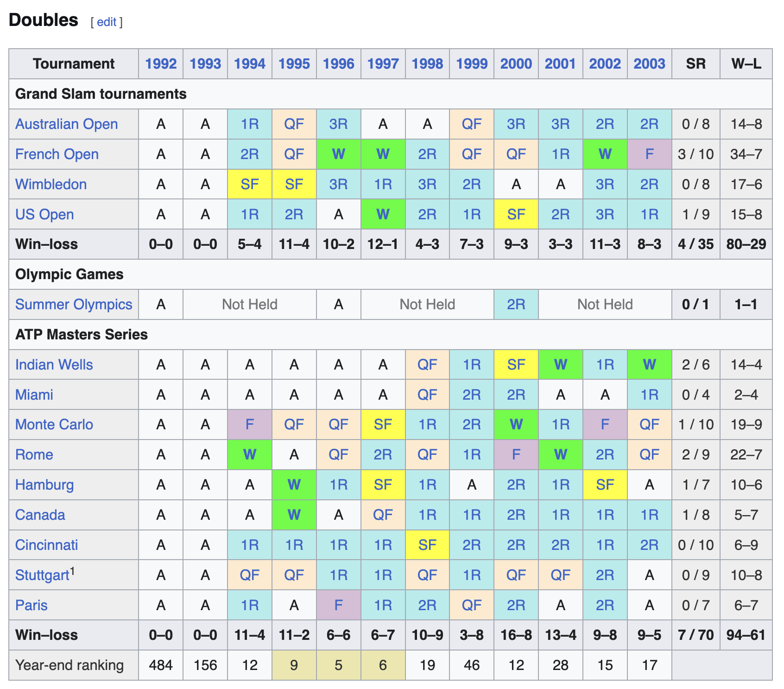Open the Paris 1996 F result
Viewport: 784px width, 689px height.
click(339, 606)
